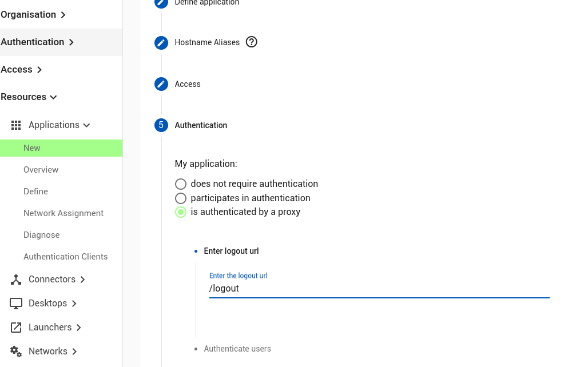
Task: Select 'is authenticated by a proxy' radio
Action: pos(181,212)
